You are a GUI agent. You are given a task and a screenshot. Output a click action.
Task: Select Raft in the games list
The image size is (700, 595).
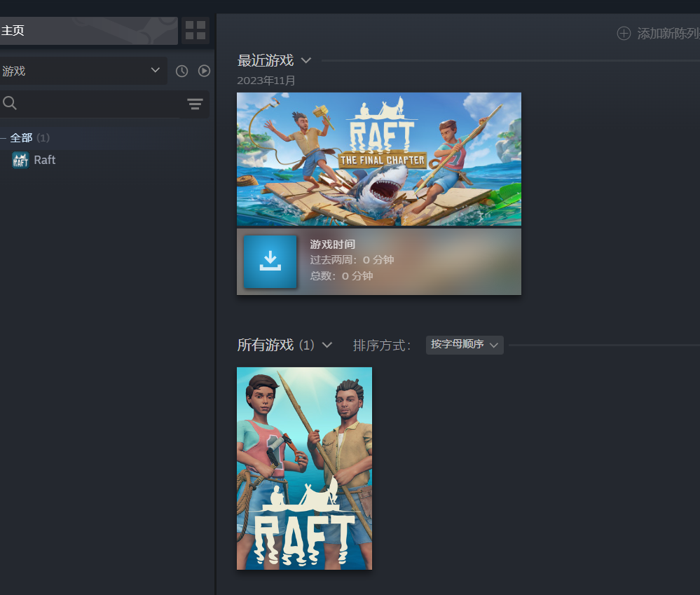(45, 160)
